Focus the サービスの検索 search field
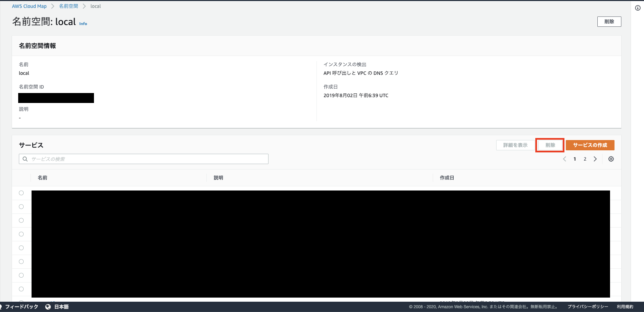 pos(144,159)
